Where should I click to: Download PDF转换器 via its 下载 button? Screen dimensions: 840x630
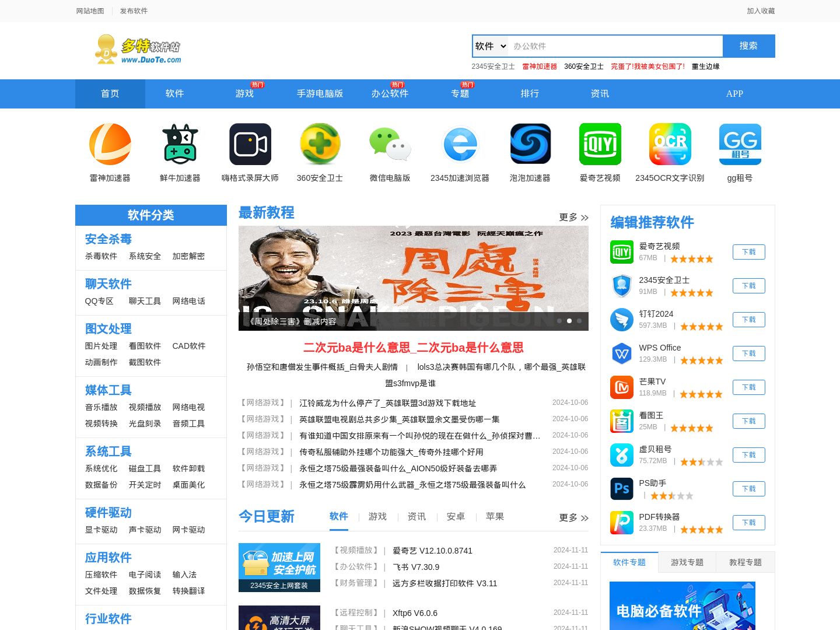[x=749, y=523]
